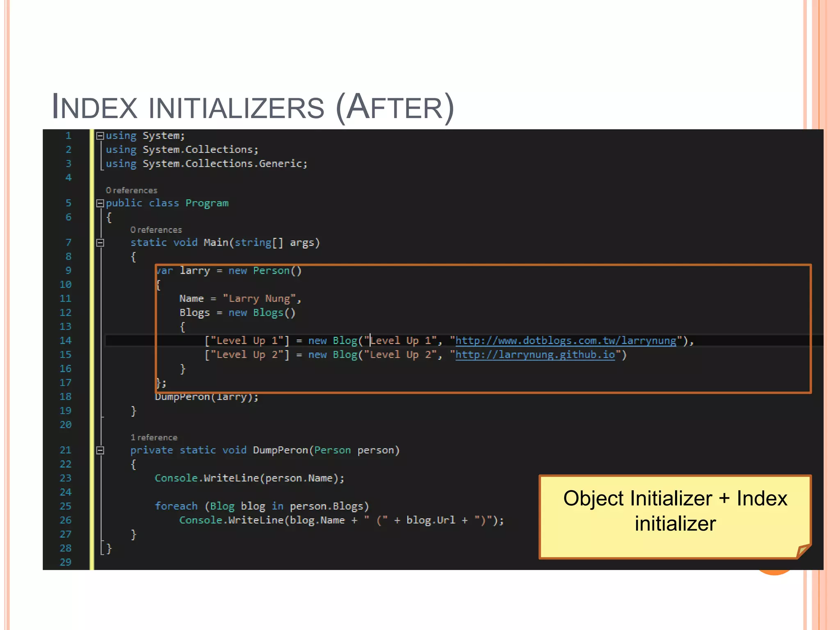Viewport: 840px width, 630px height.
Task: Click line number 1 in the gutter
Action: coord(68,136)
